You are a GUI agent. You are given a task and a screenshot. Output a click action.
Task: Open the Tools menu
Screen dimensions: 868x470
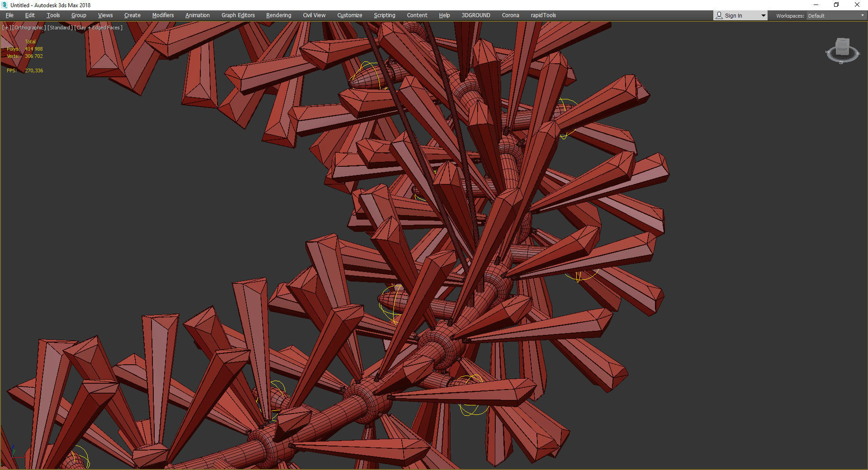click(x=53, y=15)
